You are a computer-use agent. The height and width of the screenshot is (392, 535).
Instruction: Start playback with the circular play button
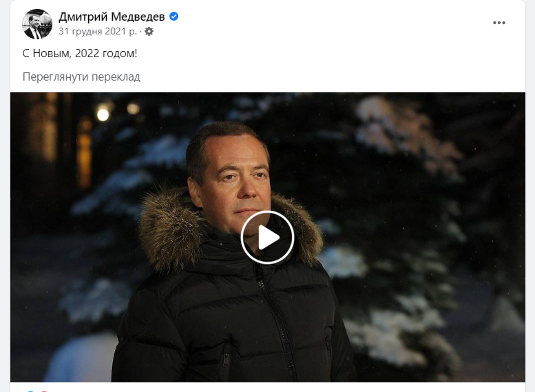pyautogui.click(x=267, y=237)
